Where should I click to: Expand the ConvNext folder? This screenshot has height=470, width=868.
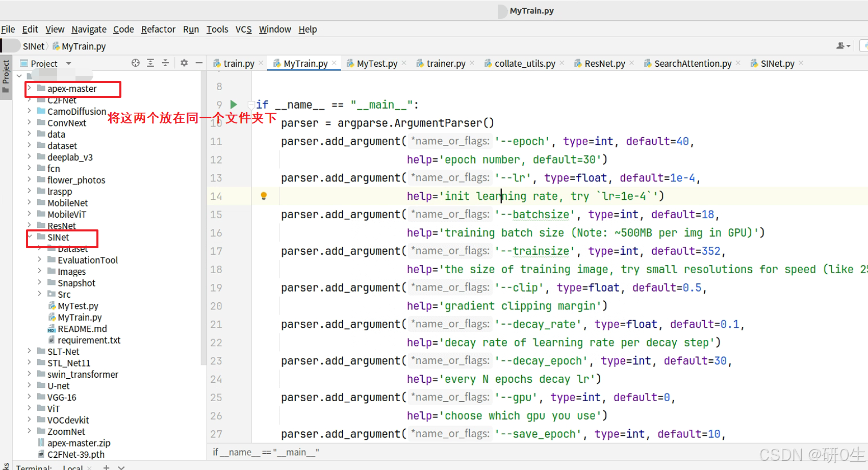(29, 122)
